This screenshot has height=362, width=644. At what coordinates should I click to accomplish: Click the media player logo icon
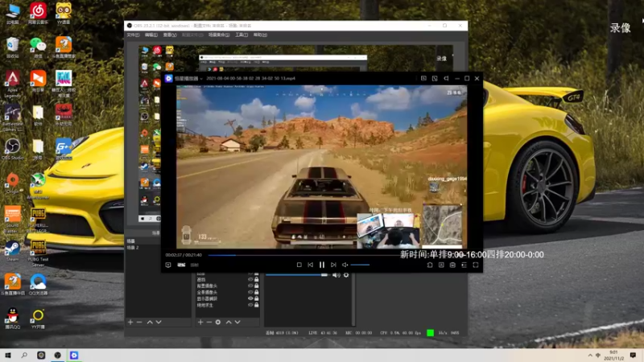(x=168, y=78)
